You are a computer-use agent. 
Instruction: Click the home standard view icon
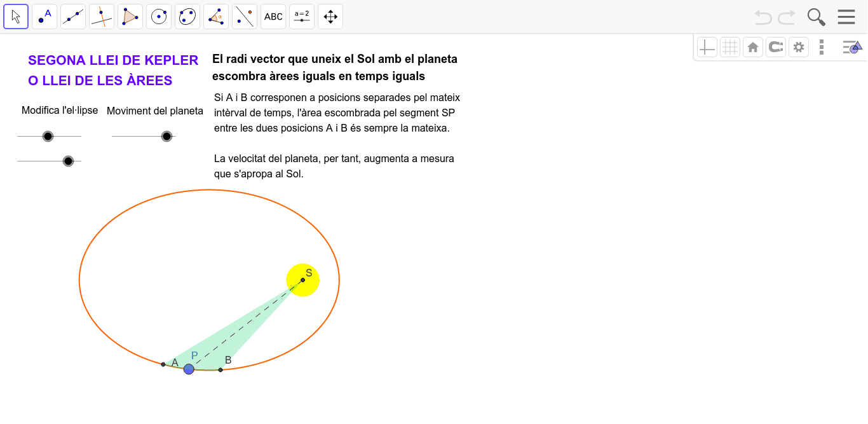(x=753, y=47)
